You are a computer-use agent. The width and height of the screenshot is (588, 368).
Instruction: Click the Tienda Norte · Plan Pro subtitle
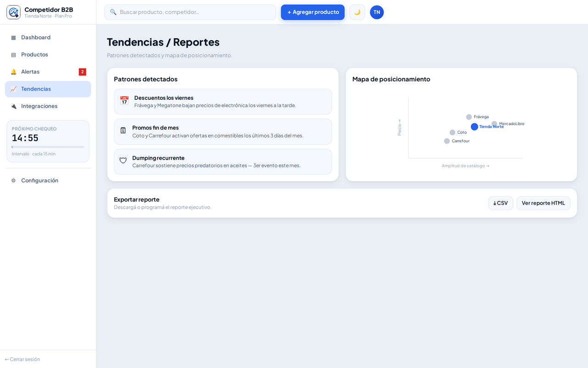(48, 16)
